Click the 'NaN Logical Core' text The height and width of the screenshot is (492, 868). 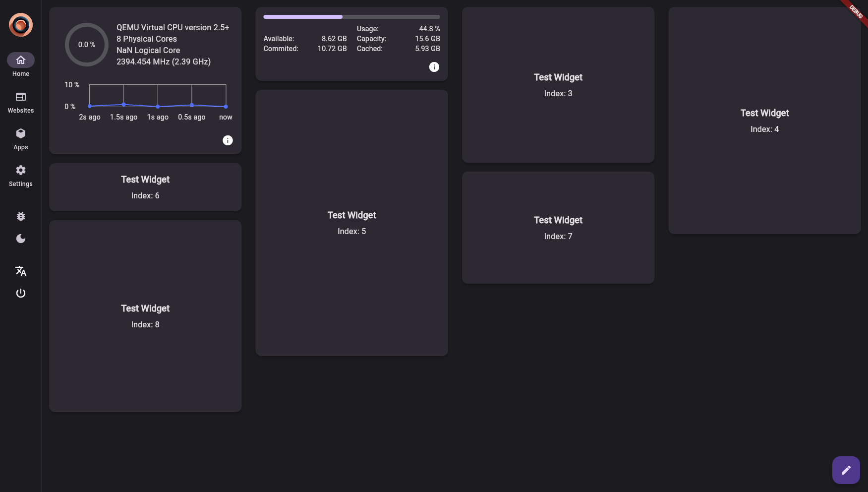coord(148,51)
